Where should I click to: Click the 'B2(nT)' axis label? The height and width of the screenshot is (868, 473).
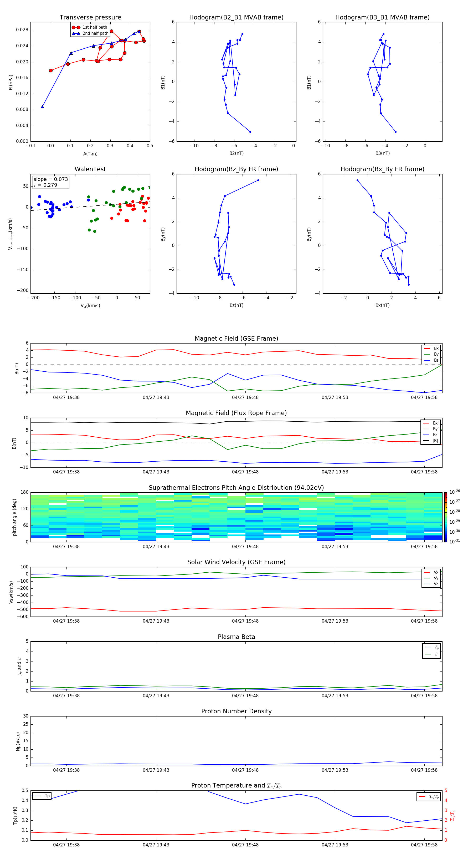[236, 153]
